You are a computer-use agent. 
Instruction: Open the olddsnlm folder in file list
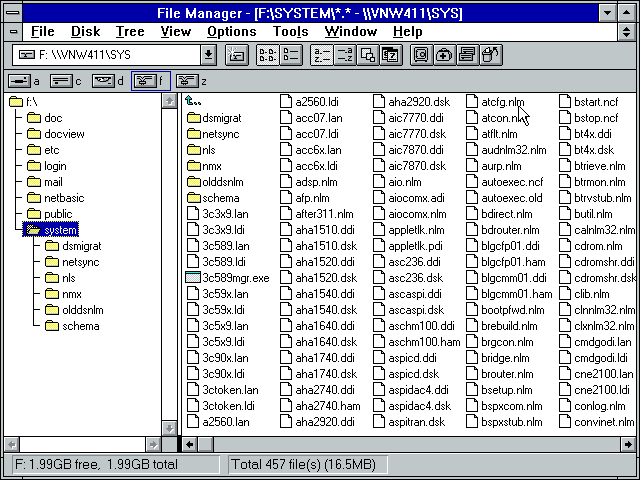click(x=215, y=182)
